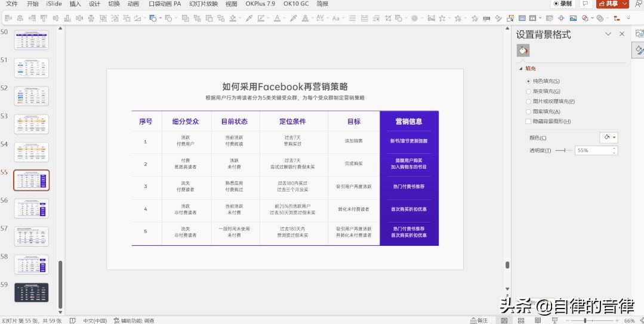Screen dimensions: 644x324
Task: Click the Fill paint bucket tab icon
Action: (x=523, y=51)
